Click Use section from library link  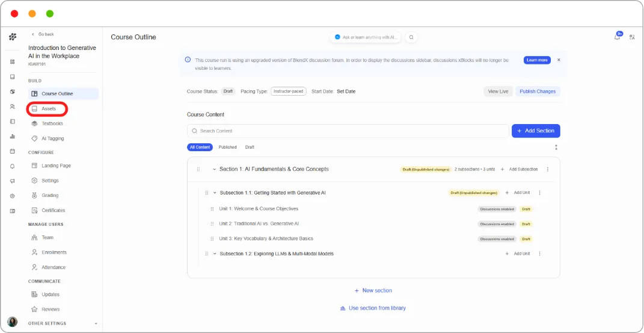click(x=373, y=308)
